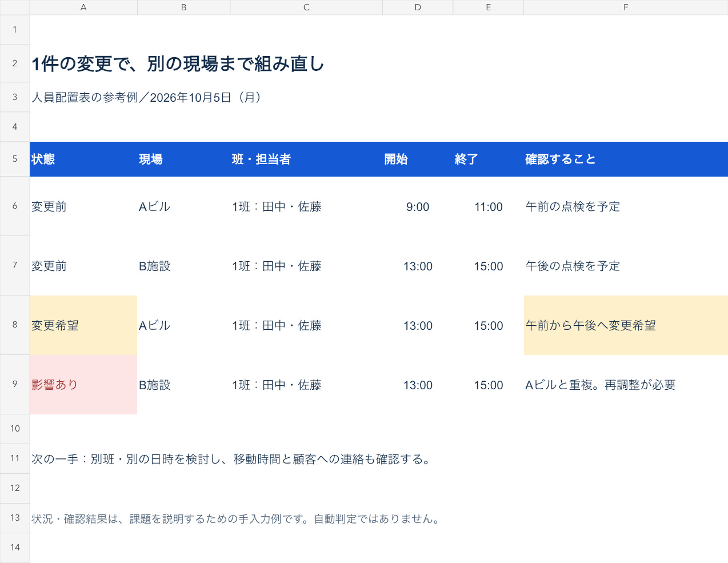Select row 9 header
Viewport: 728px width, 563px height.
15,385
